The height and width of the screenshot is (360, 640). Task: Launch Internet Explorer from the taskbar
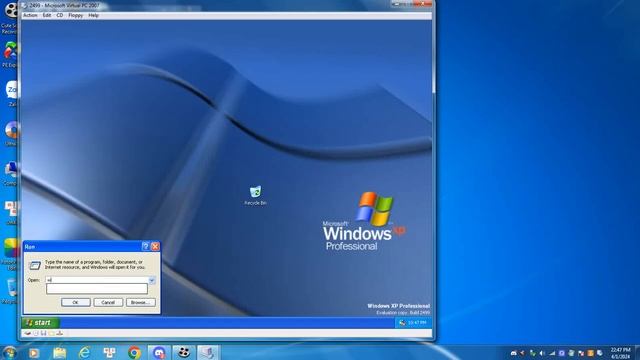pos(84,353)
